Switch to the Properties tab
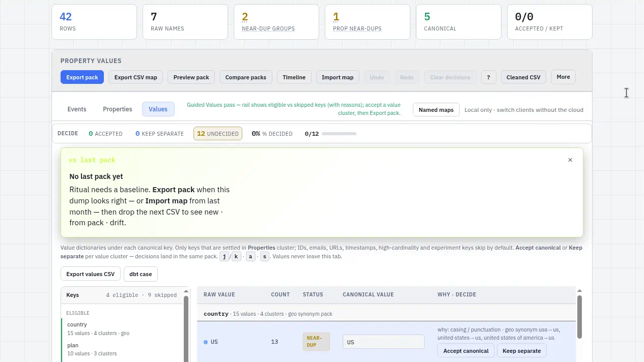 click(x=118, y=109)
